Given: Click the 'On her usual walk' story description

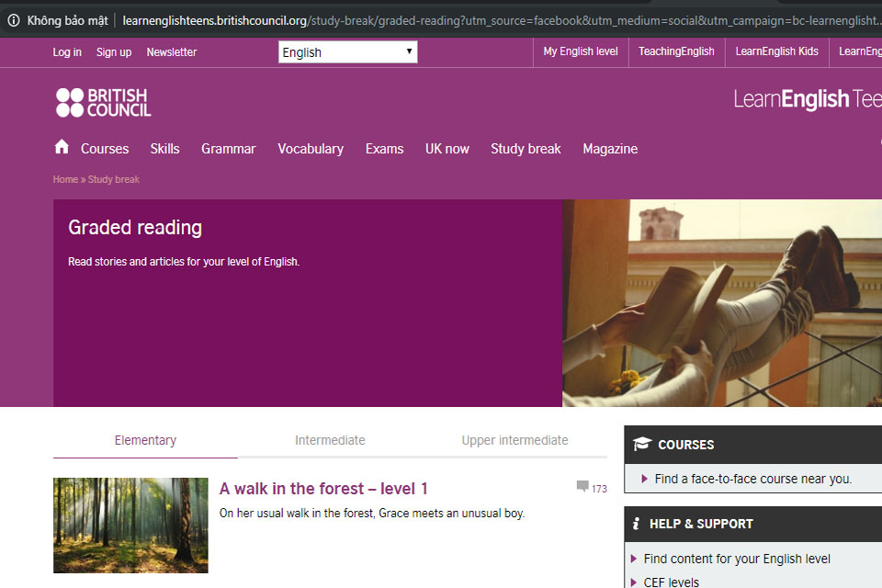Looking at the screenshot, I should 372,514.
